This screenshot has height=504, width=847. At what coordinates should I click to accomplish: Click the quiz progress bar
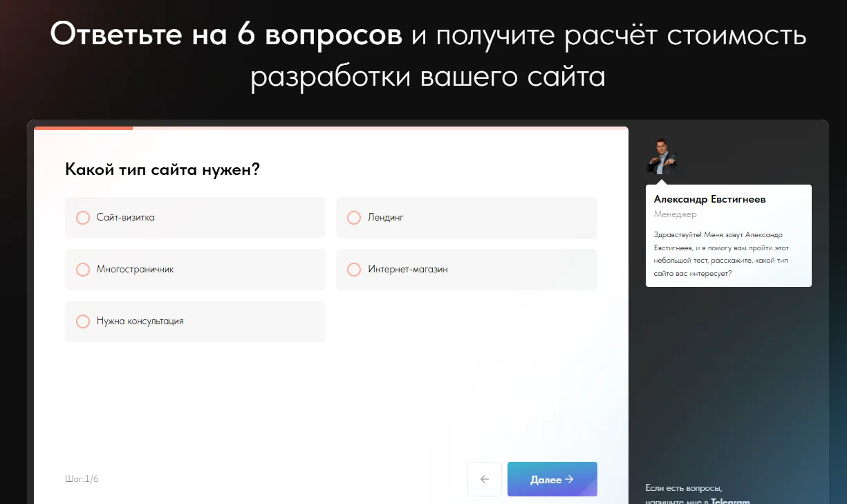(x=331, y=128)
